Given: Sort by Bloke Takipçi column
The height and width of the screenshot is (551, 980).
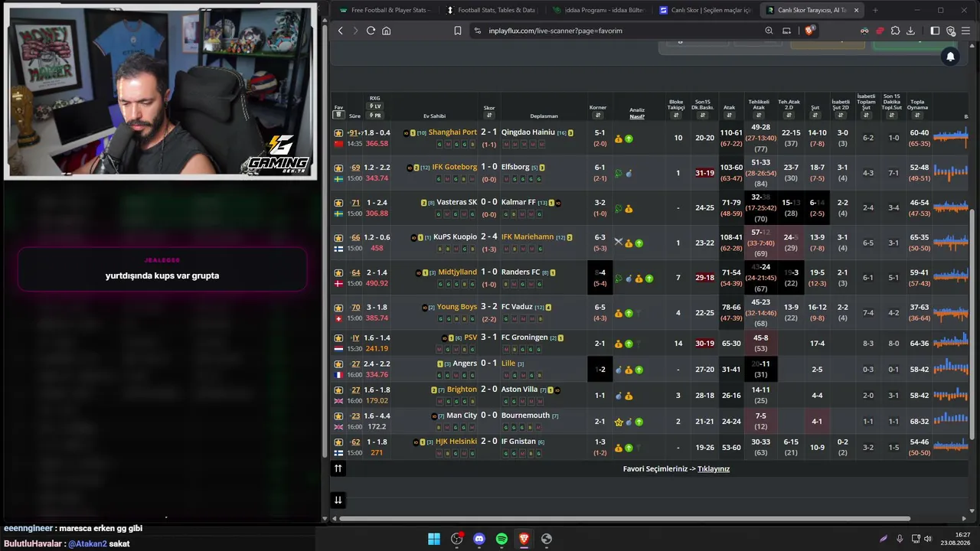Looking at the screenshot, I should (x=676, y=116).
